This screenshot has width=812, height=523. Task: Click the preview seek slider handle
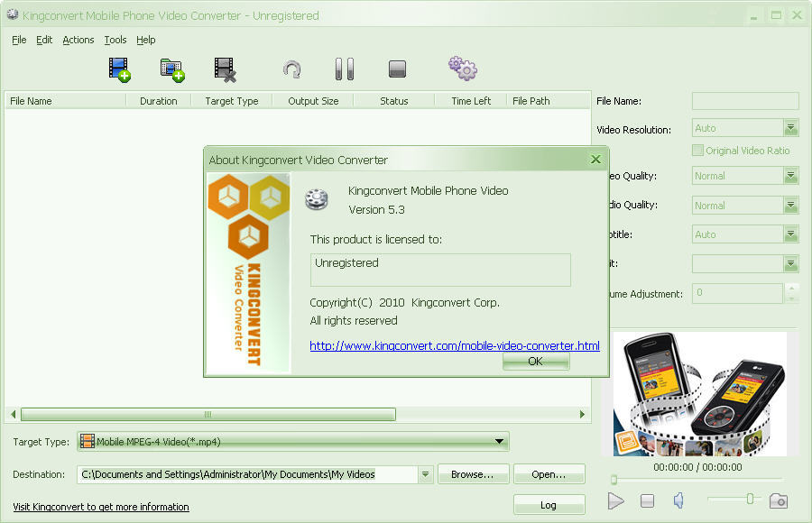614,480
